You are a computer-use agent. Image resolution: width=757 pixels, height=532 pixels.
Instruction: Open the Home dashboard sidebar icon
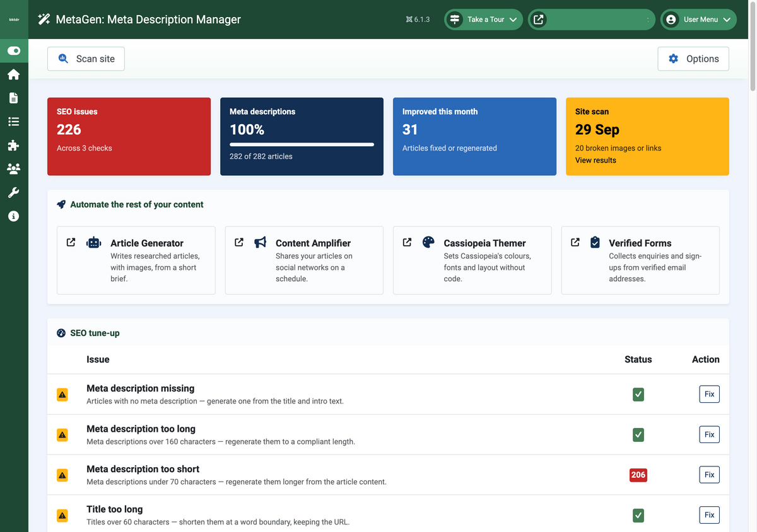(14, 74)
